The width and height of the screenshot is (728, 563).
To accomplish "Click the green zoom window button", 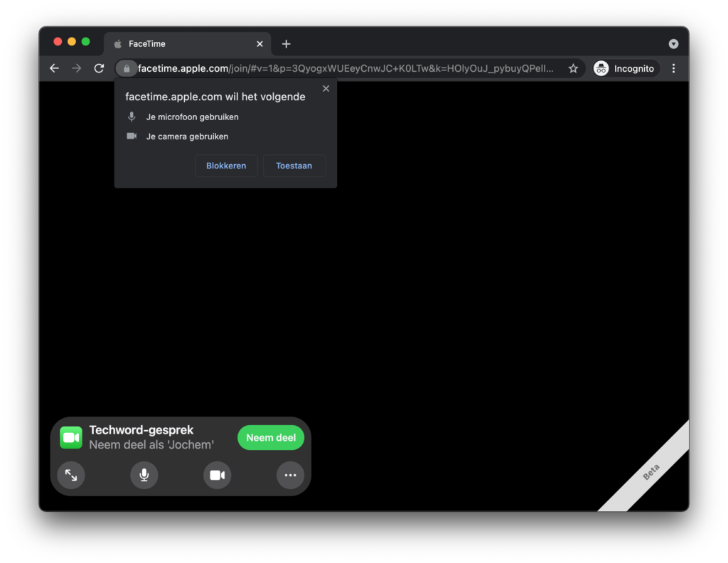I will click(x=86, y=42).
